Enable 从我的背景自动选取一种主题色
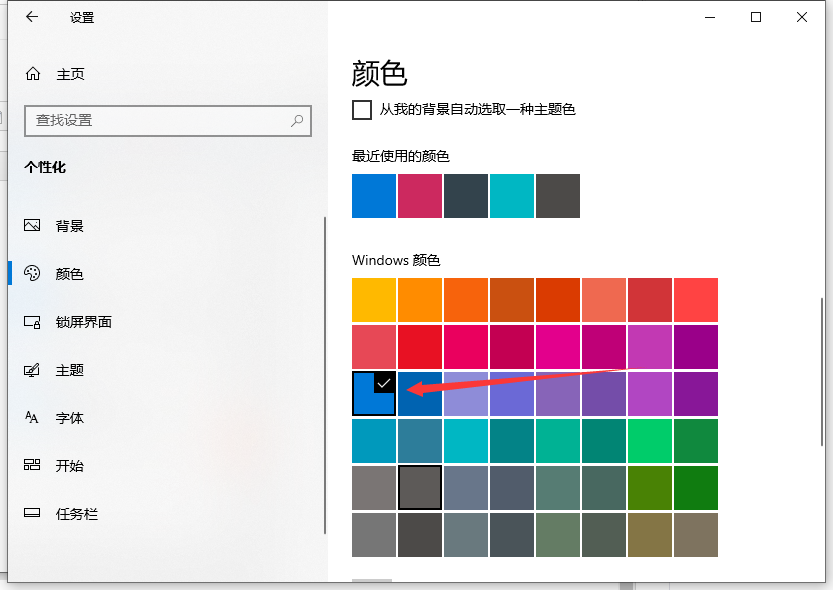Image resolution: width=833 pixels, height=590 pixels. tap(361, 110)
